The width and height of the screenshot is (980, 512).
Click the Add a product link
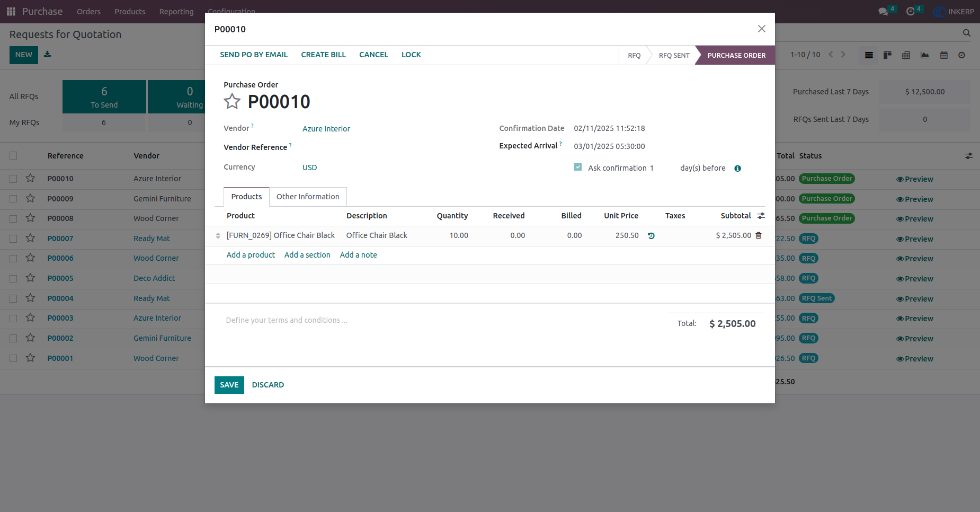(251, 255)
